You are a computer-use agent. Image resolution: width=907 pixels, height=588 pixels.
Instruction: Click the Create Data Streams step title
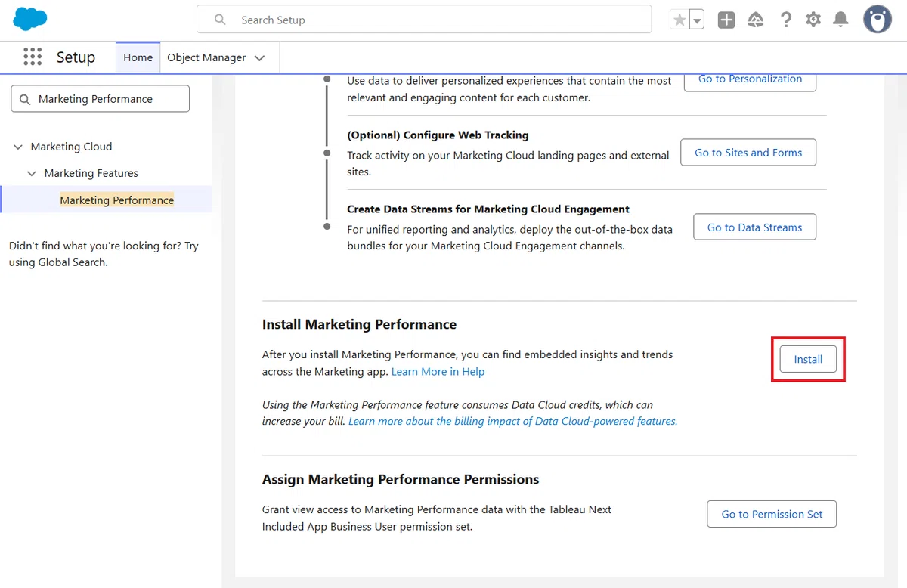coord(488,209)
